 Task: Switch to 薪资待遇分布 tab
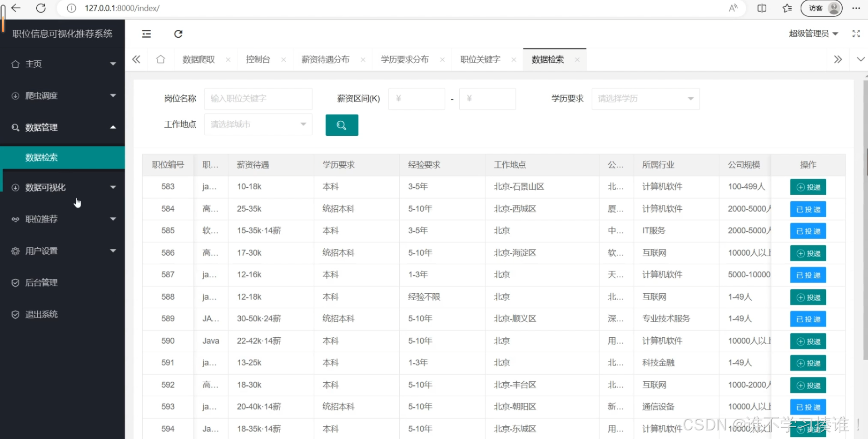pos(325,59)
